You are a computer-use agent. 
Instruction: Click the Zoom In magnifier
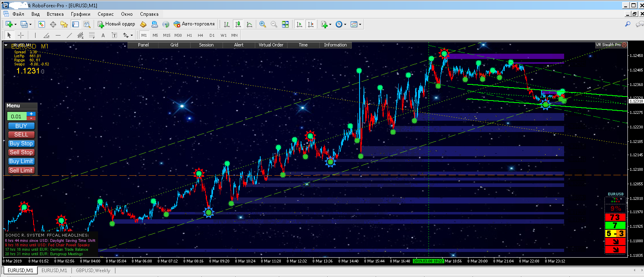pos(263,24)
